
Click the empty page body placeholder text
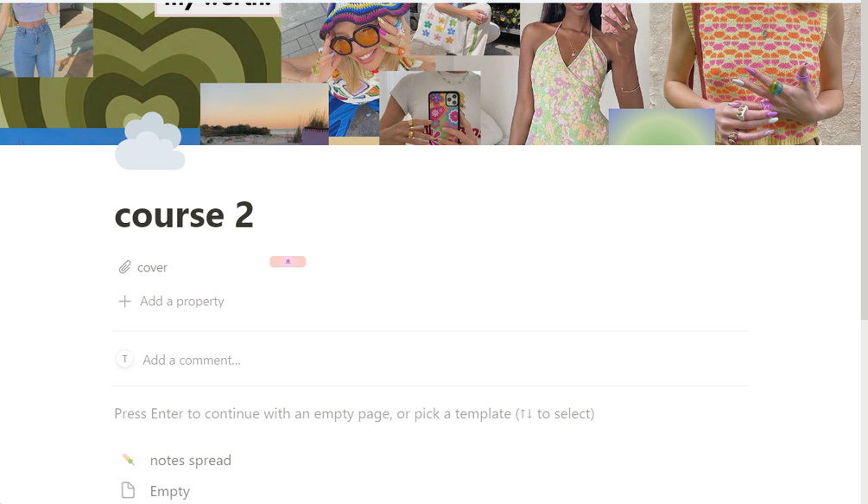pyautogui.click(x=354, y=414)
